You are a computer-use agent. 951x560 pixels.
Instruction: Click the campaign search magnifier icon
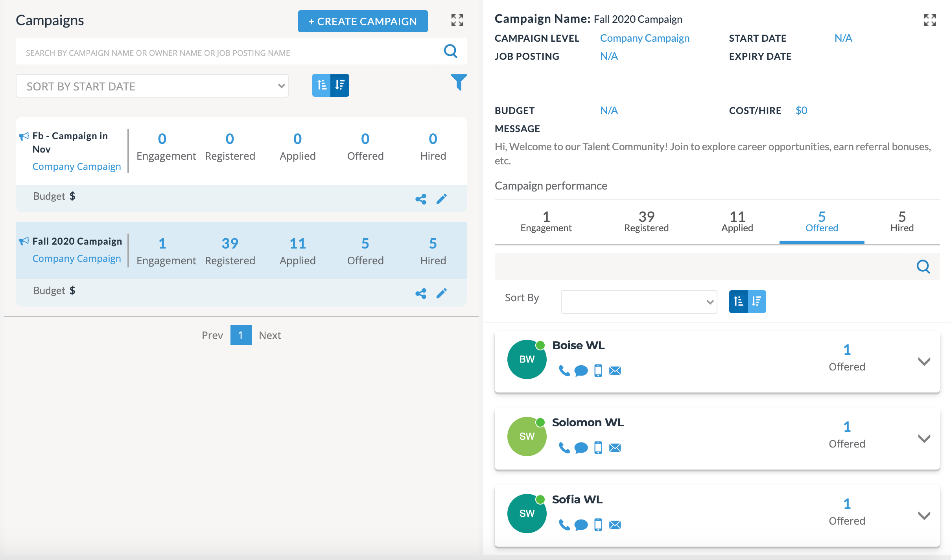tap(450, 51)
